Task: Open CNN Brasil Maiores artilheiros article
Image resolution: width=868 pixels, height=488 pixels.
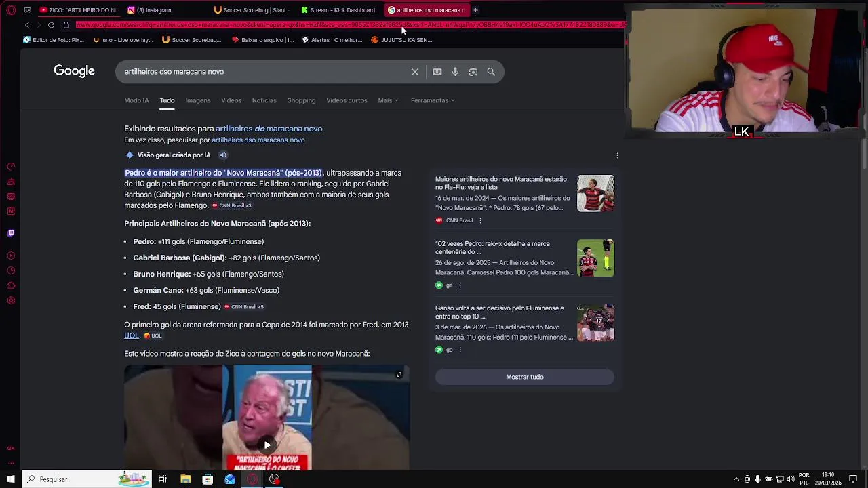Action: tap(501, 183)
